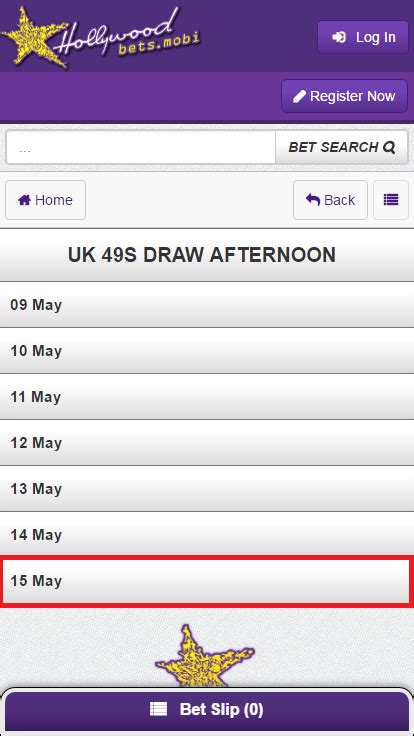Click the arrow icon on Back button

click(x=313, y=200)
